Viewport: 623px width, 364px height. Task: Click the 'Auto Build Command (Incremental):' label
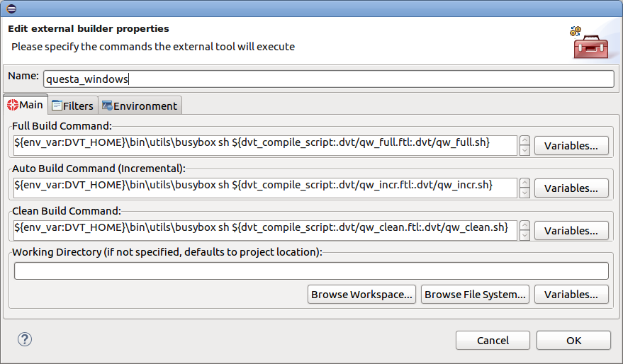click(99, 169)
